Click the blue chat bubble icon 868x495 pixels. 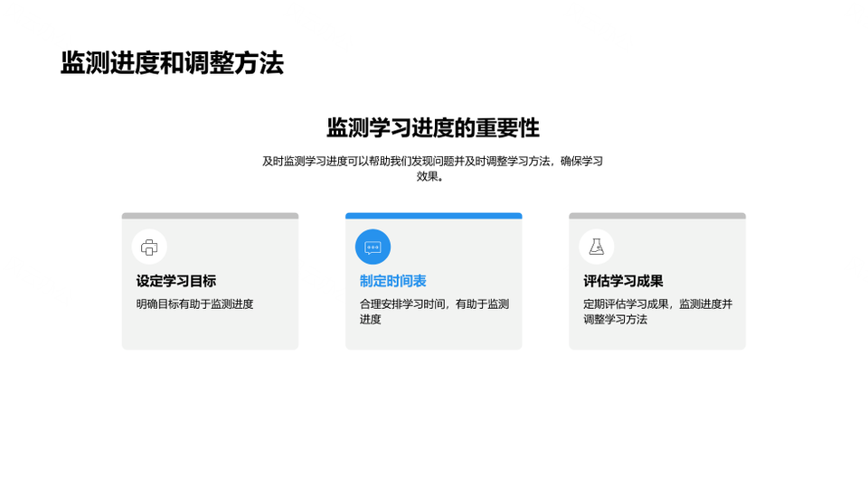tap(373, 247)
